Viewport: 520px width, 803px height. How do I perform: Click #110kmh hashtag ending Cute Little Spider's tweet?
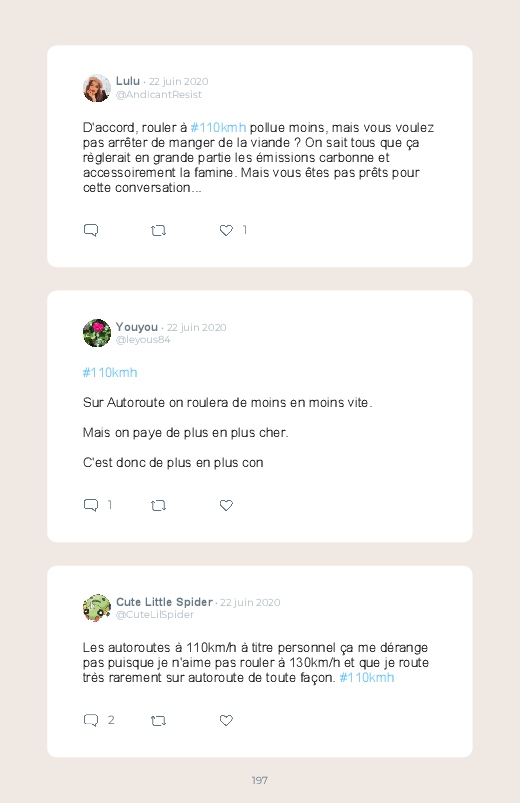367,678
